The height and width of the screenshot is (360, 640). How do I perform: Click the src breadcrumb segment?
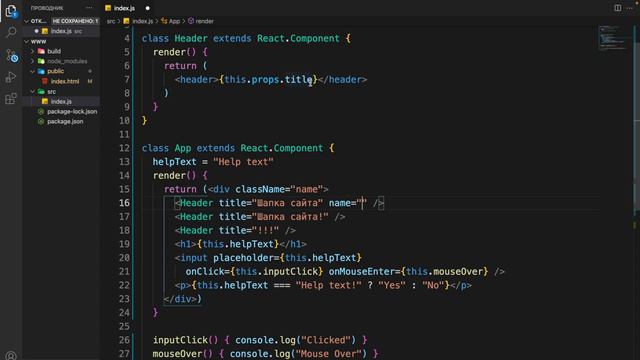point(111,21)
